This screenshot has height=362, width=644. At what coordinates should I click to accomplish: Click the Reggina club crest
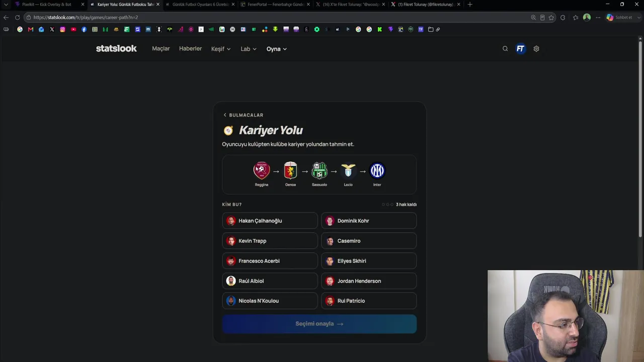262,171
